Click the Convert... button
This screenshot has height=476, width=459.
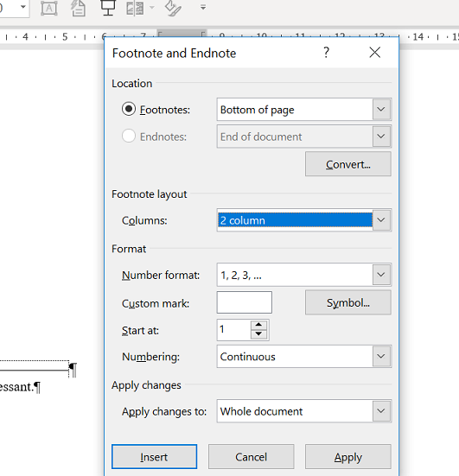pos(348,164)
